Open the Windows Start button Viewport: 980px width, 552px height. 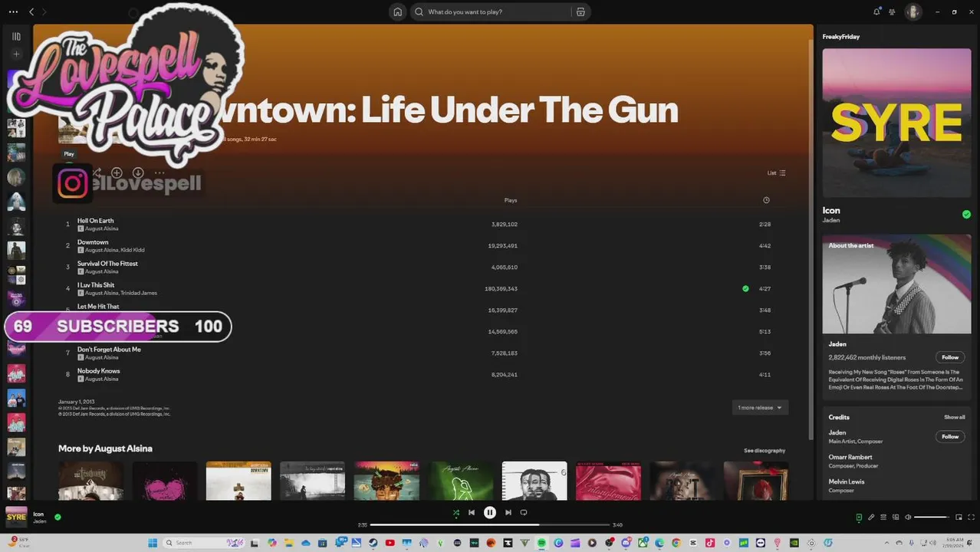(153, 543)
